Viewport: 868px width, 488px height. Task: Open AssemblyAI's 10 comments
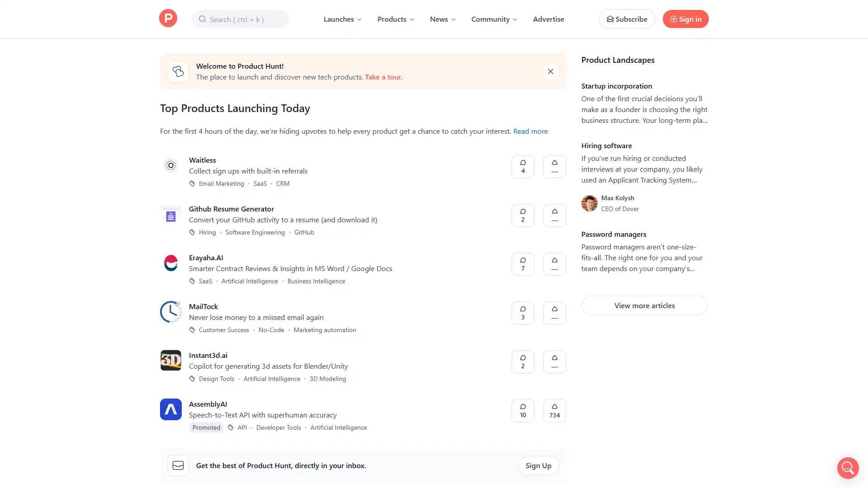[523, 411]
